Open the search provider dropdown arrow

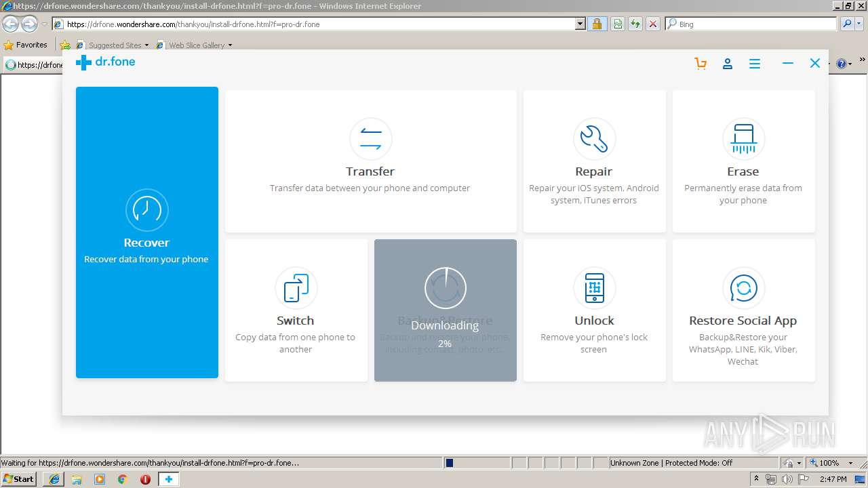860,24
